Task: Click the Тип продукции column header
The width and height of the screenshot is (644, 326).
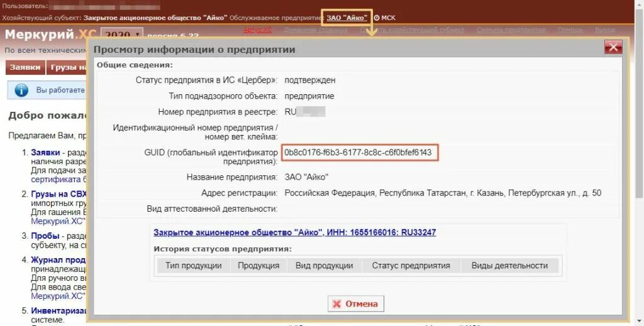Action: point(194,265)
